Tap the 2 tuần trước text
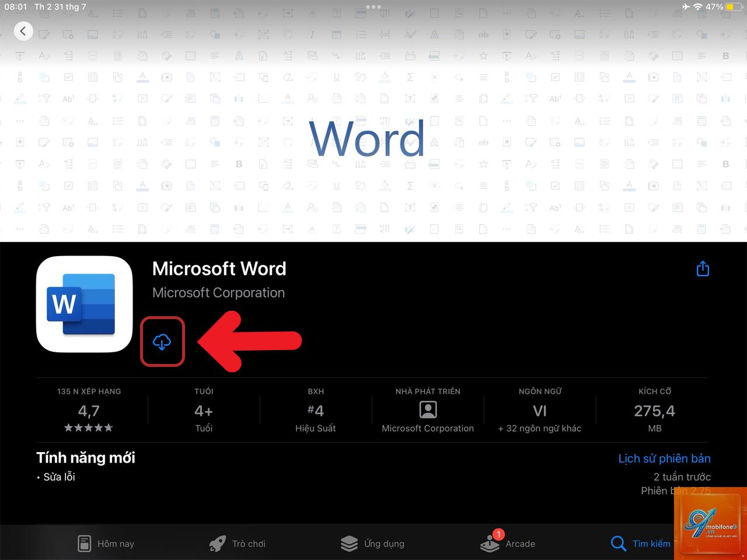The height and width of the screenshot is (560, 747). [682, 477]
